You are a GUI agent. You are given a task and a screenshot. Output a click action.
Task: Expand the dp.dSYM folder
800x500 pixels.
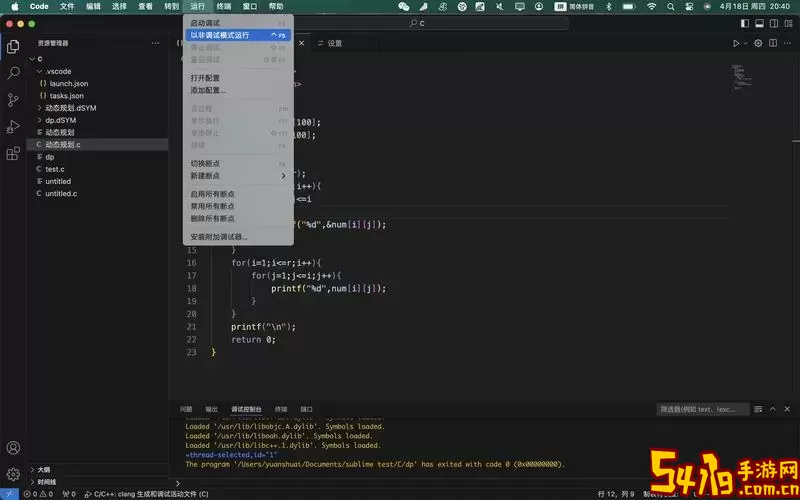[x=40, y=120]
